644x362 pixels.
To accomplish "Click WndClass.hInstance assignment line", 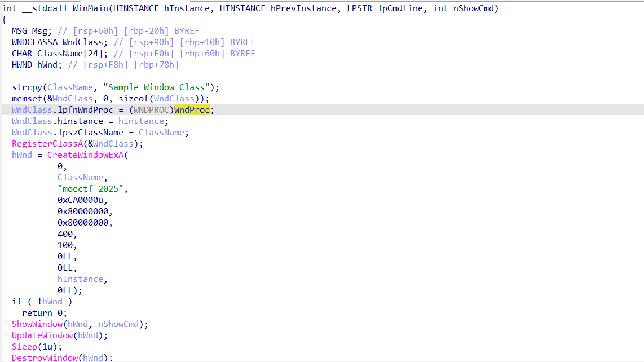I will 90,121.
